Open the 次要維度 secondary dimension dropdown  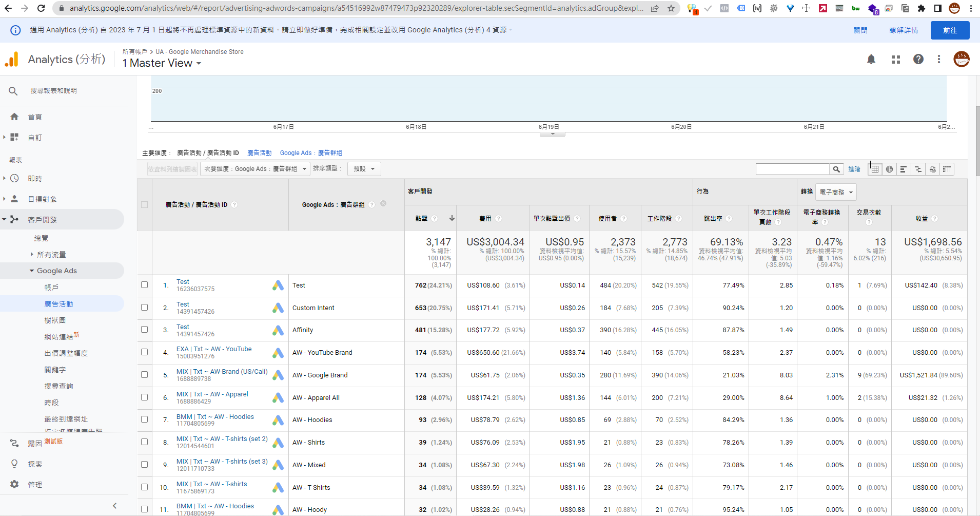[x=255, y=169]
